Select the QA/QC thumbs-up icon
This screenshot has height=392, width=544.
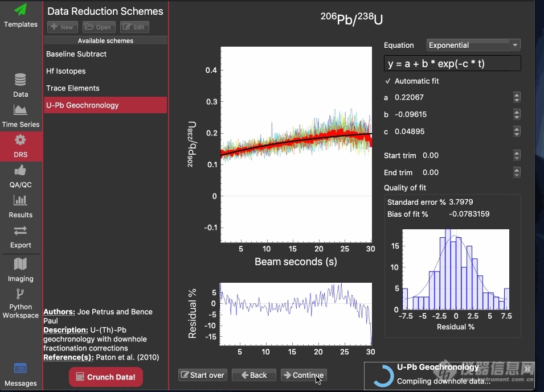[x=21, y=170]
